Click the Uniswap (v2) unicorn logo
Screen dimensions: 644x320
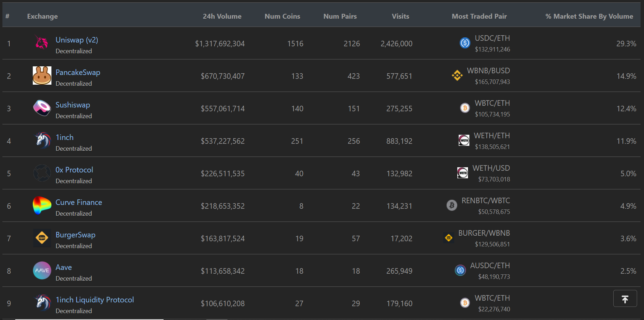pyautogui.click(x=42, y=43)
